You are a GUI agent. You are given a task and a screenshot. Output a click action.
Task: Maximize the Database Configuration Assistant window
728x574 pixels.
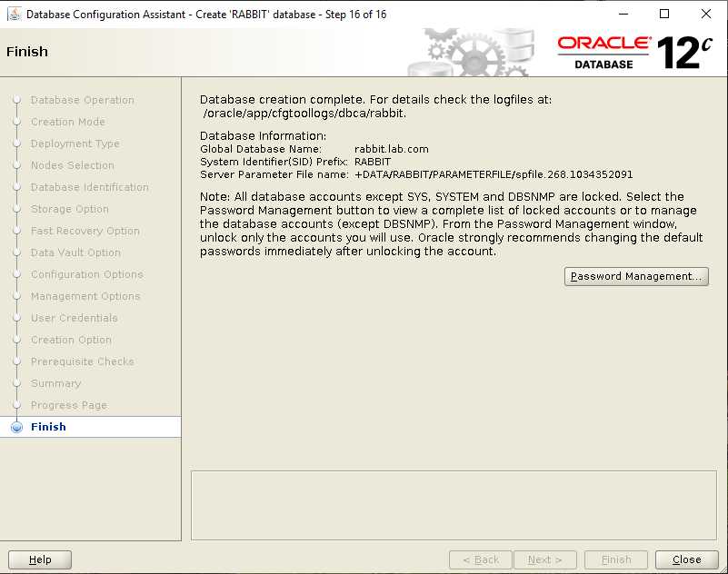[x=664, y=14]
